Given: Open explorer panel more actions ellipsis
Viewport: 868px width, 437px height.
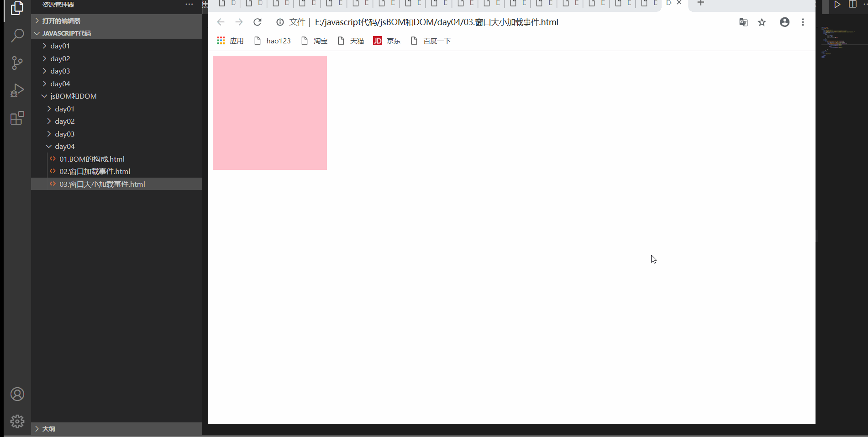Looking at the screenshot, I should click(189, 4).
